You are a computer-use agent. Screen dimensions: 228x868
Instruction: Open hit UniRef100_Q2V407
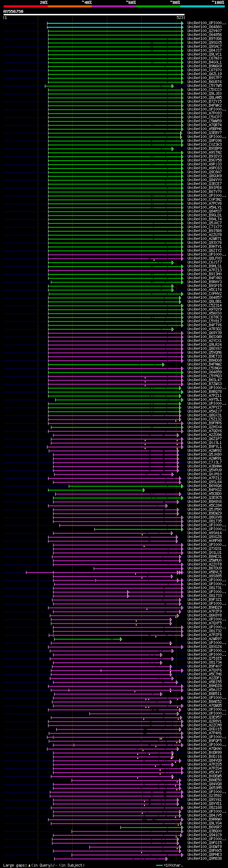point(204,31)
